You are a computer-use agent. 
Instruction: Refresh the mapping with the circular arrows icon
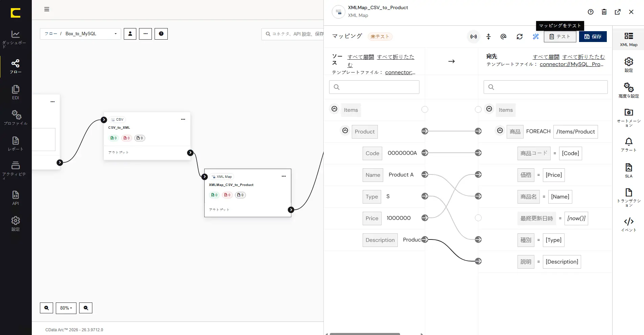click(x=520, y=37)
